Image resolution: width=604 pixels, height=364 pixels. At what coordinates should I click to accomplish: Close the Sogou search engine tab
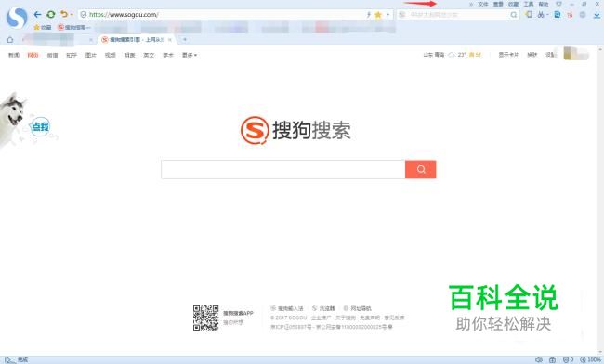click(170, 40)
